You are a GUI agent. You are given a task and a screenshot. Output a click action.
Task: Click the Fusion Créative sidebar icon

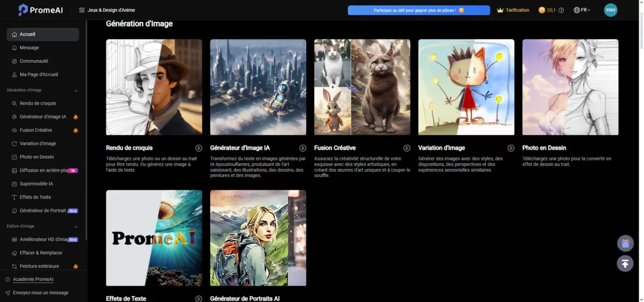tap(15, 130)
